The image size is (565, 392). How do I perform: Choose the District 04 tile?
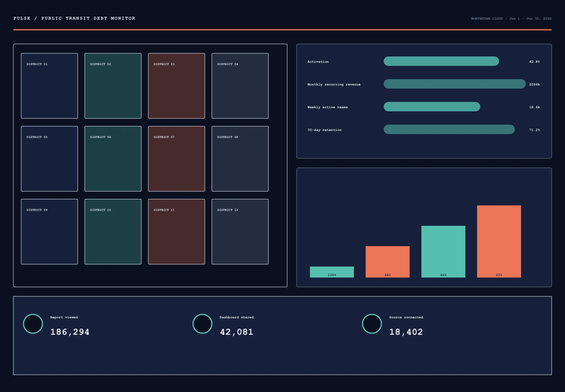240,86
